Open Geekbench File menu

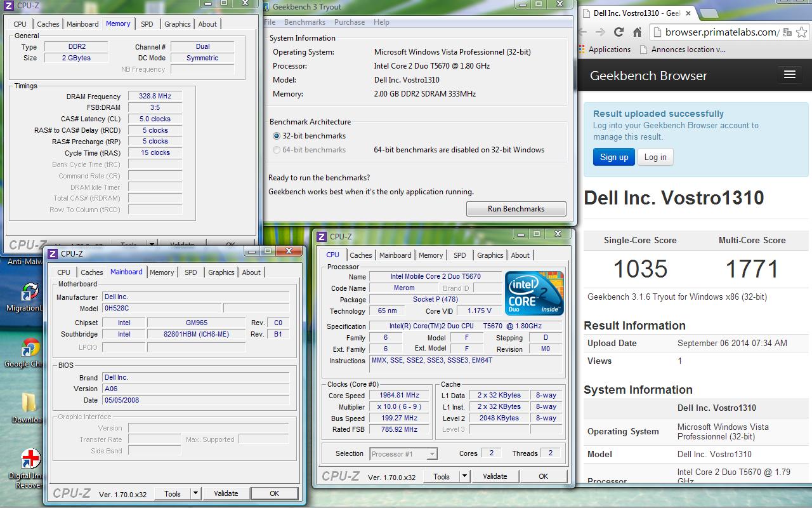270,22
